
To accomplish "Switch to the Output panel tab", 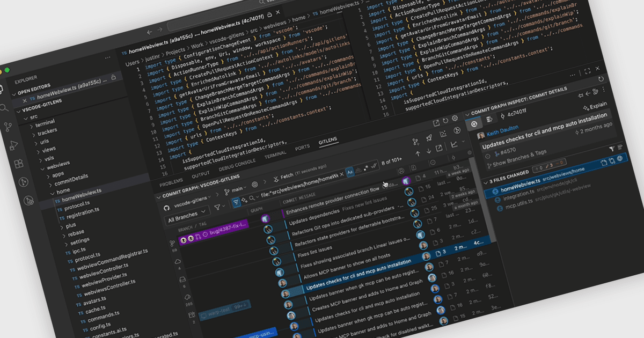I will 201,174.
